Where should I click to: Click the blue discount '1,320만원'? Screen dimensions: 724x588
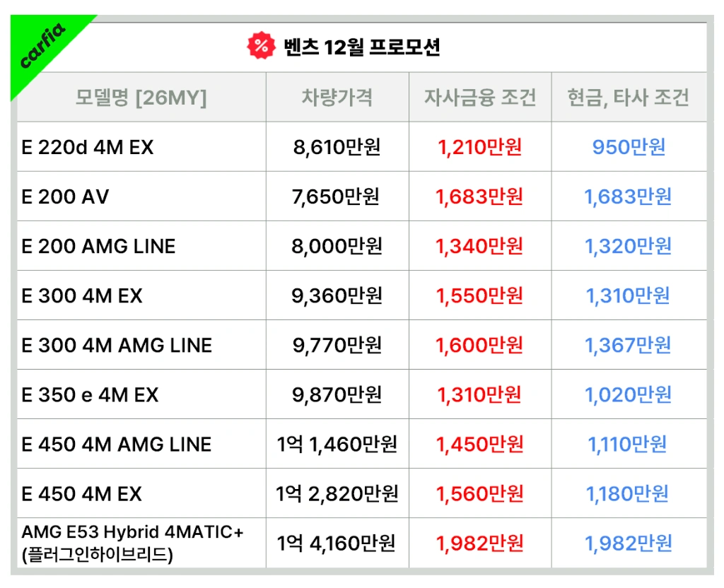tap(629, 246)
